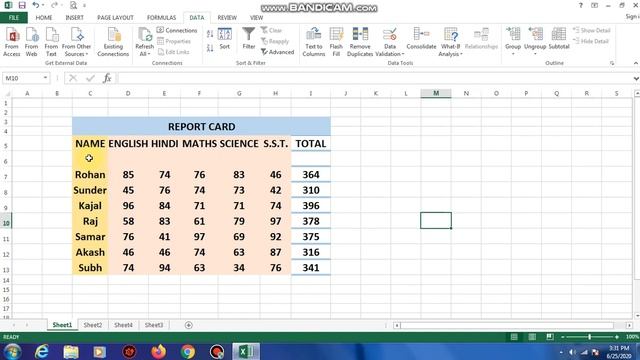Screen dimensions: 640x360
Task: Select Normal view icon in status bar
Action: click(514, 337)
